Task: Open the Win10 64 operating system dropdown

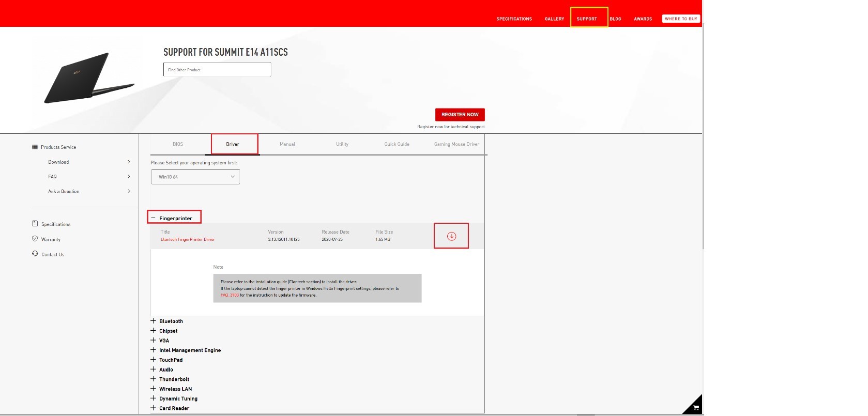Action: (195, 177)
